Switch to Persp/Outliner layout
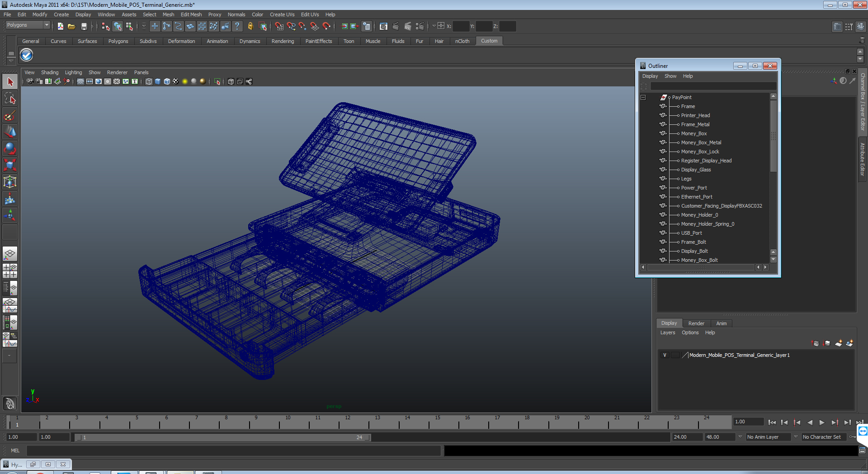 pyautogui.click(x=10, y=288)
